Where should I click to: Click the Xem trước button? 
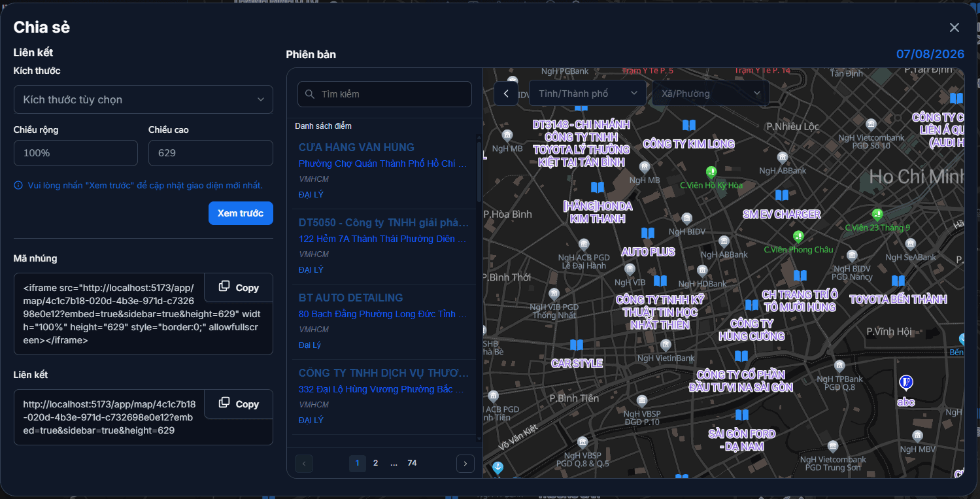(x=241, y=213)
